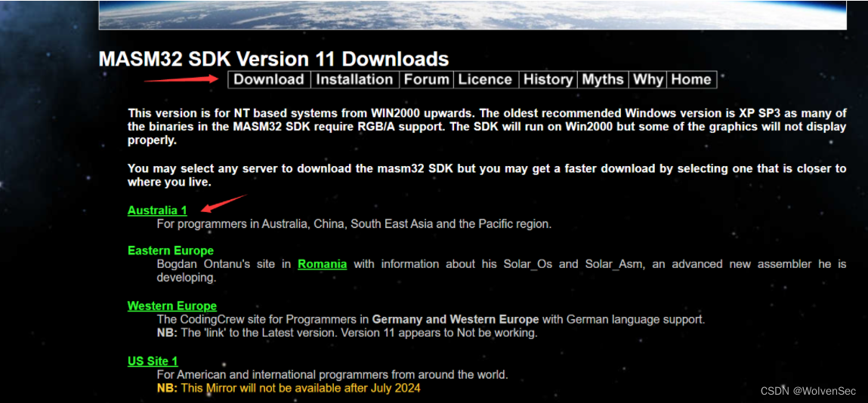Go to the Forum menu button

tap(426, 79)
